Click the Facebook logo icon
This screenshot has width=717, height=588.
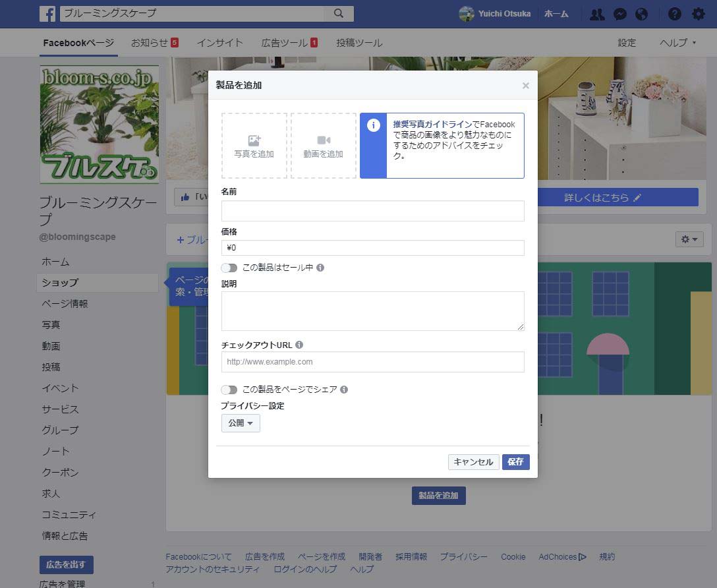coord(47,14)
